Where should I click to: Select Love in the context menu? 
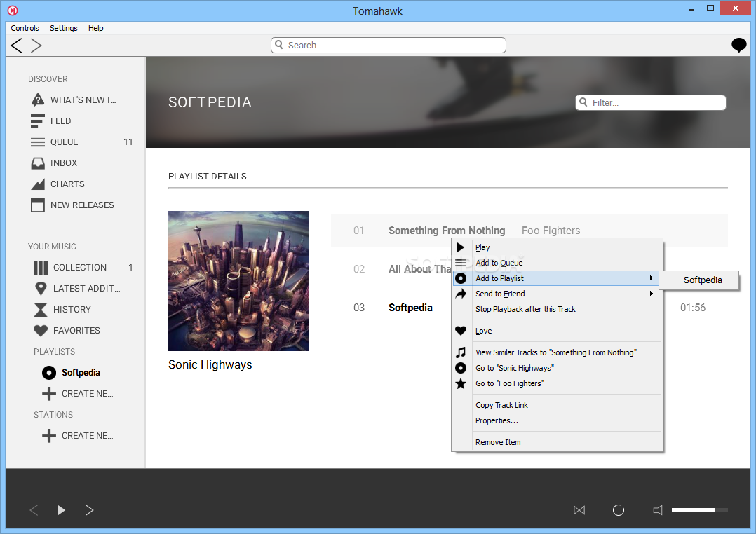[557, 331]
